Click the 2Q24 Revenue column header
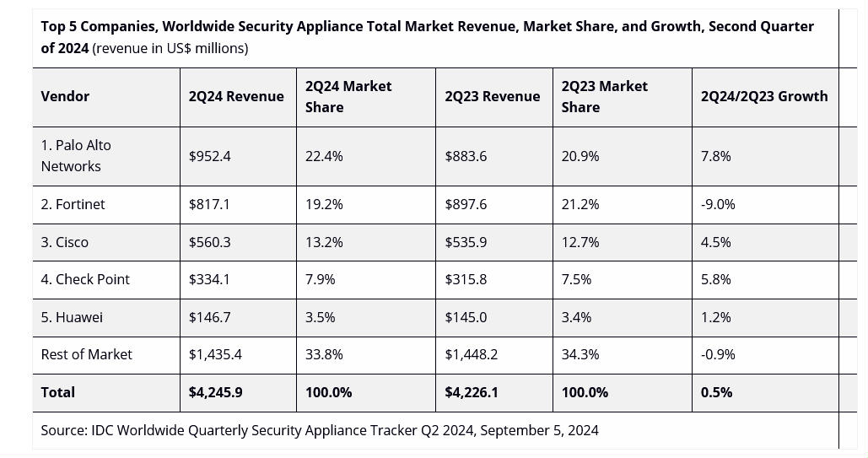This screenshot has width=868, height=458. tap(236, 96)
